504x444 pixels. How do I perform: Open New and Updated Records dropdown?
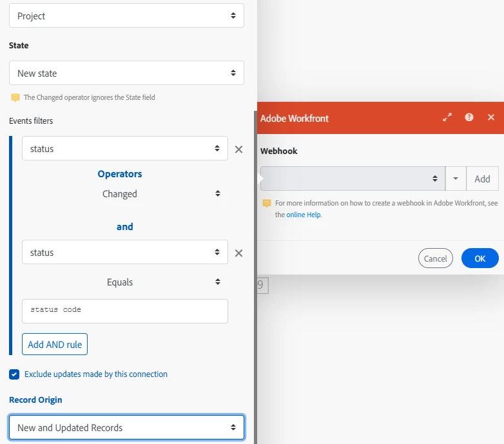[126, 427]
